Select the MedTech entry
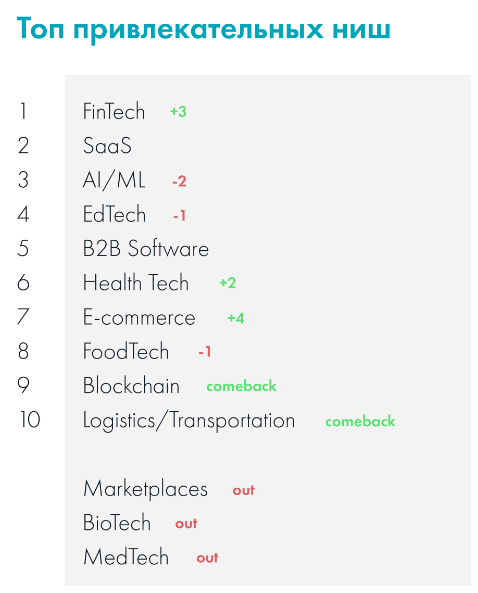The image size is (478, 593). (x=126, y=557)
